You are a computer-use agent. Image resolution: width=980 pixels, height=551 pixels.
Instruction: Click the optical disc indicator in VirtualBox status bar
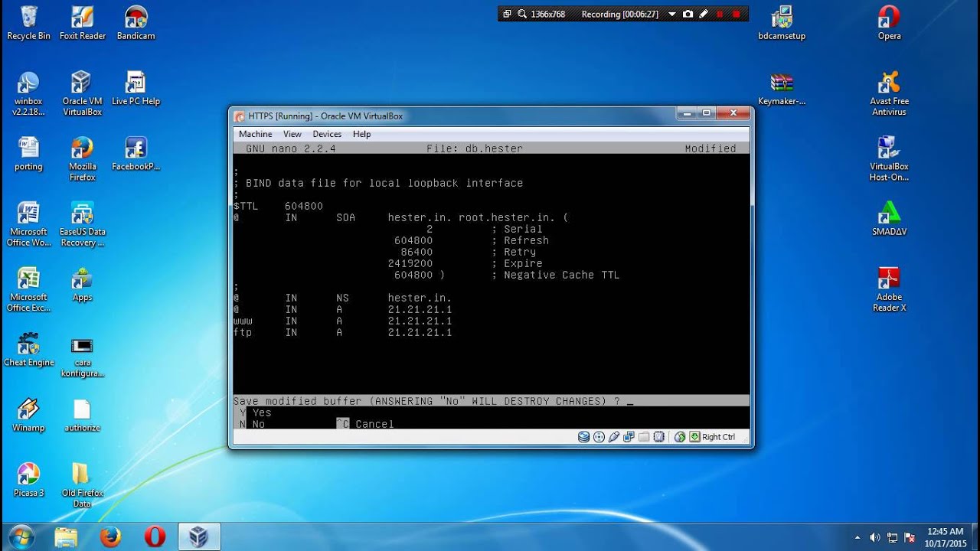point(599,437)
